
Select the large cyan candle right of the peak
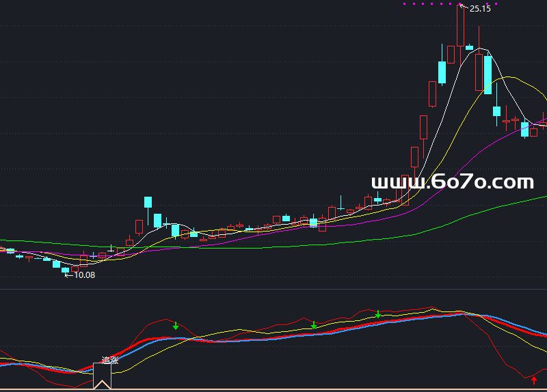(x=488, y=74)
